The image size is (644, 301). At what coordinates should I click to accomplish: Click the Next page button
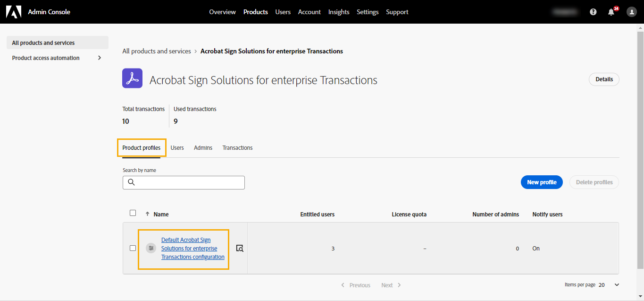tap(392, 285)
